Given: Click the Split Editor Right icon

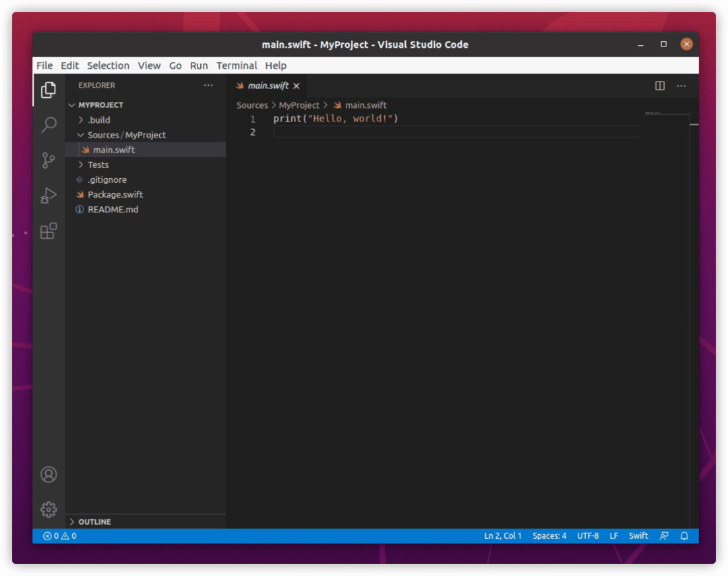Looking at the screenshot, I should (660, 86).
